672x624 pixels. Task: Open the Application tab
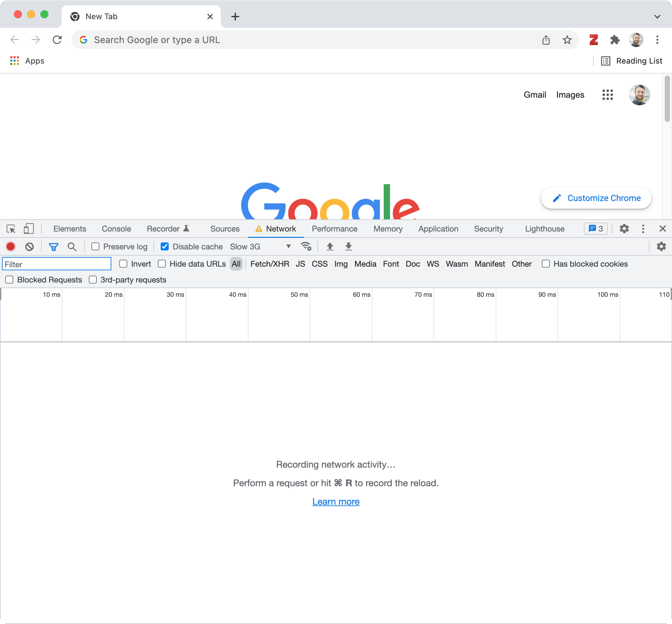tap(438, 229)
